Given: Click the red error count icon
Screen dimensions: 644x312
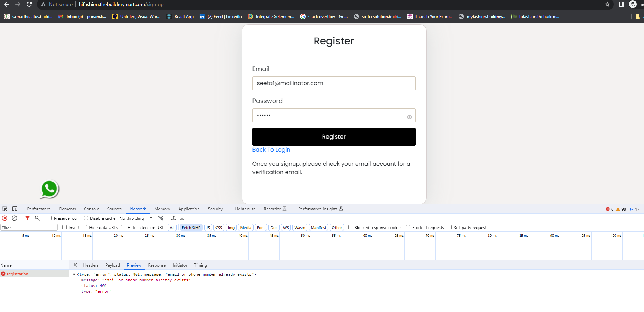Looking at the screenshot, I should (x=608, y=209).
